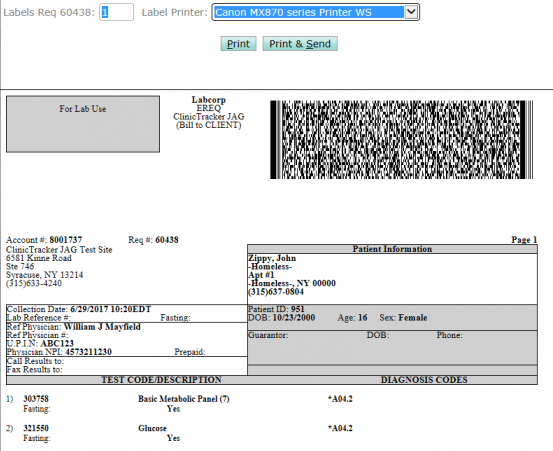The width and height of the screenshot is (553, 451).
Task: Click the Glucose test description
Action: (x=152, y=428)
